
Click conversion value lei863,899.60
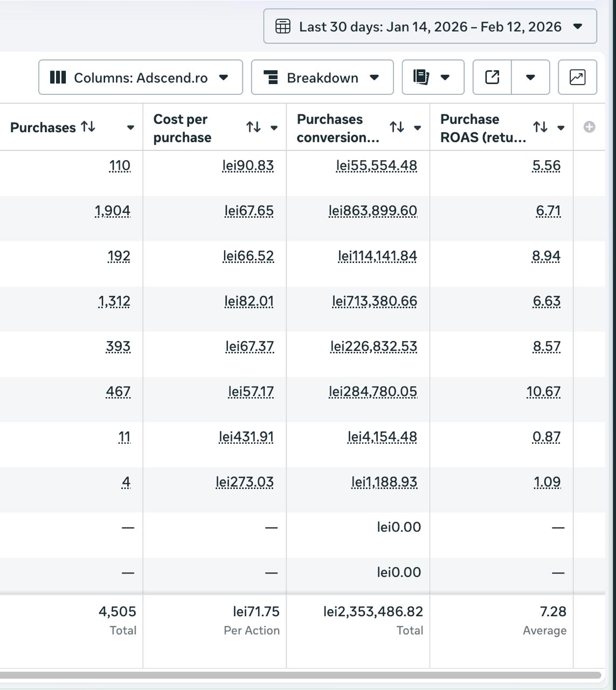point(373,211)
